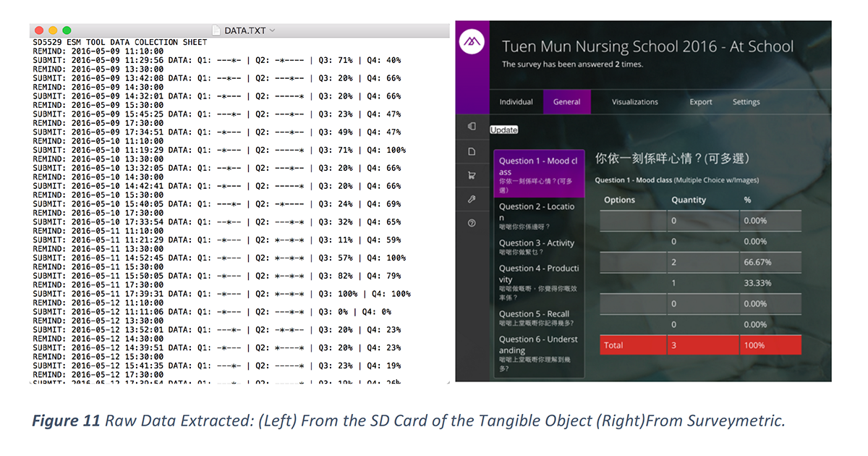
Task: Click the tag icon in sidebar
Action: pos(472,126)
